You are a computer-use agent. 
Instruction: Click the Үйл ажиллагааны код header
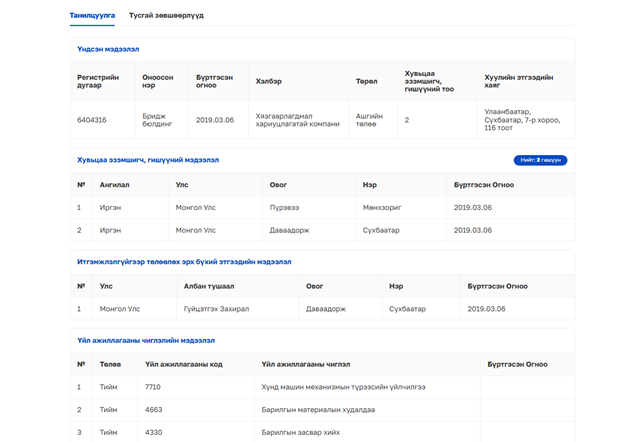click(184, 364)
